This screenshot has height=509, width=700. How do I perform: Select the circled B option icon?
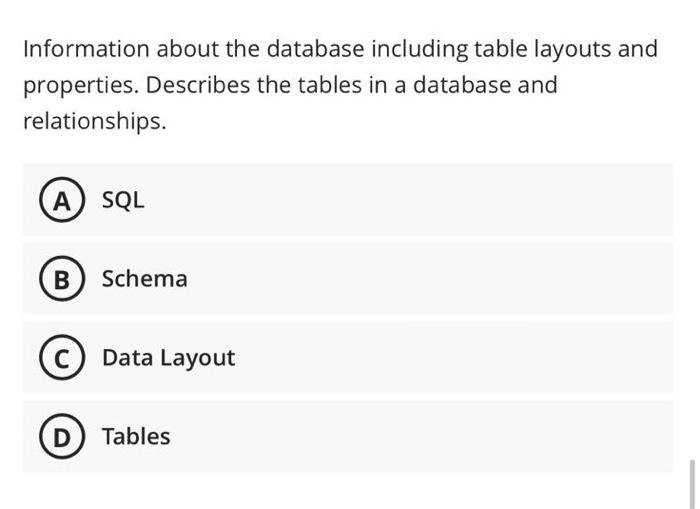tap(62, 279)
